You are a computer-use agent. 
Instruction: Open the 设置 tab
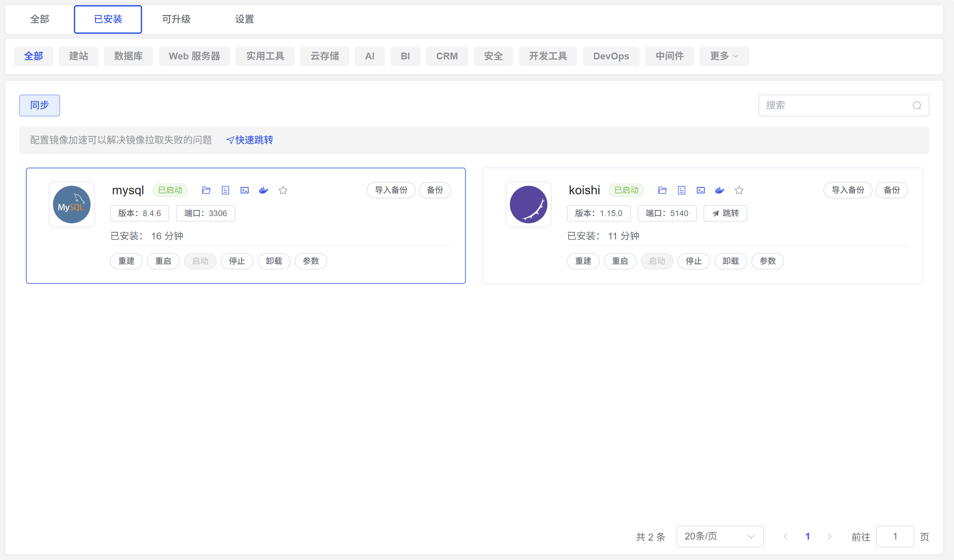point(244,19)
